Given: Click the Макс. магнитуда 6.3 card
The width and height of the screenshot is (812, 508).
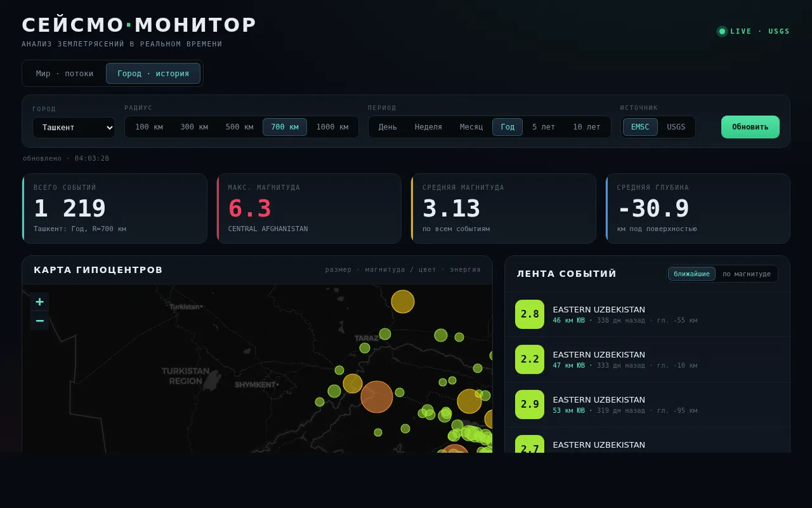Looking at the screenshot, I should [309, 208].
